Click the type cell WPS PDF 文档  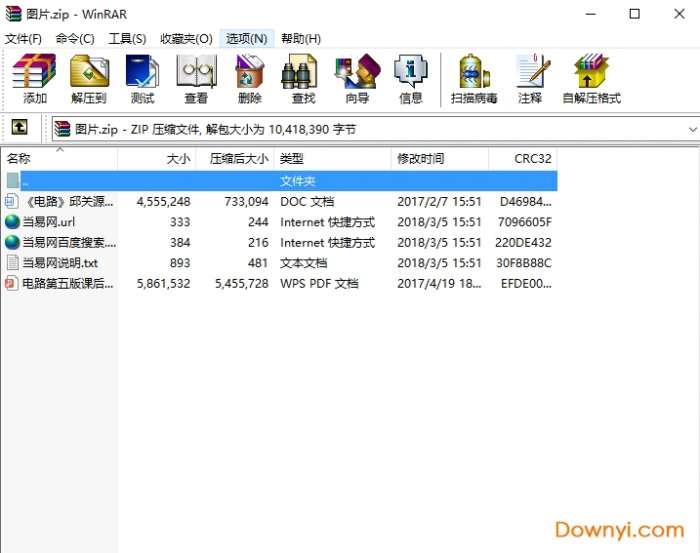coord(319,284)
